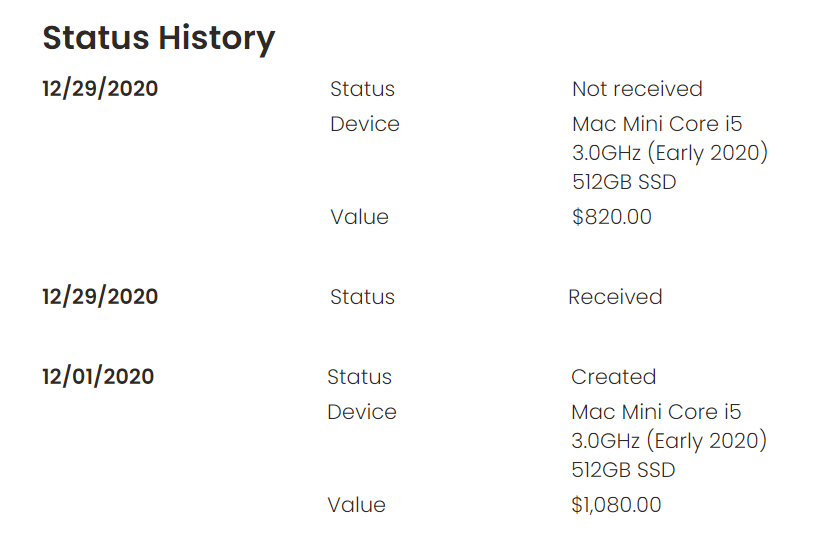829x559 pixels.
Task: Select the $1,080.00 value amount
Action: [x=616, y=505]
